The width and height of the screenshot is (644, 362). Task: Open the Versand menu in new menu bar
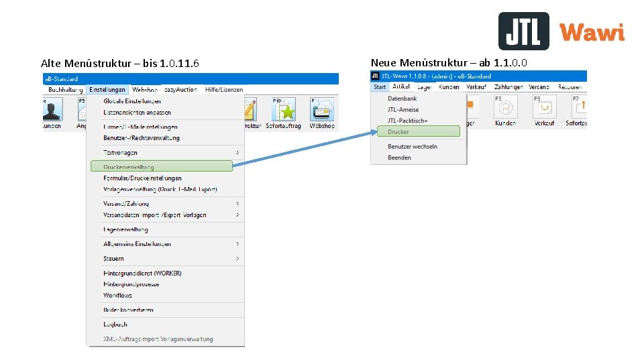539,87
